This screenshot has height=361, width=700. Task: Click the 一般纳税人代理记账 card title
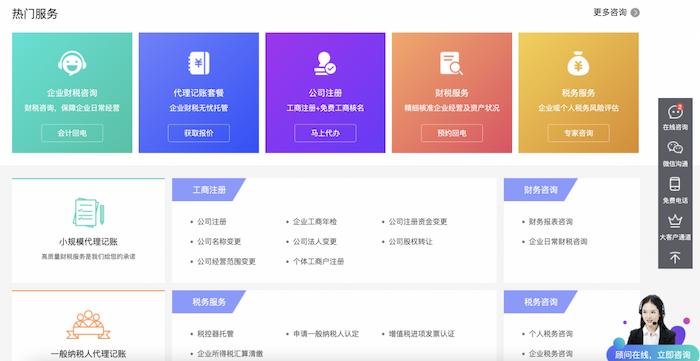pos(88,354)
